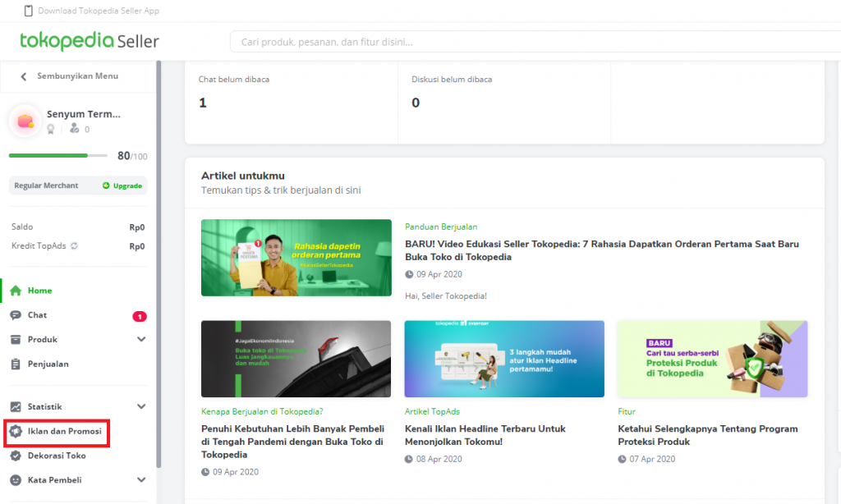Click the Kredit TopAds refresh icon

click(75, 246)
